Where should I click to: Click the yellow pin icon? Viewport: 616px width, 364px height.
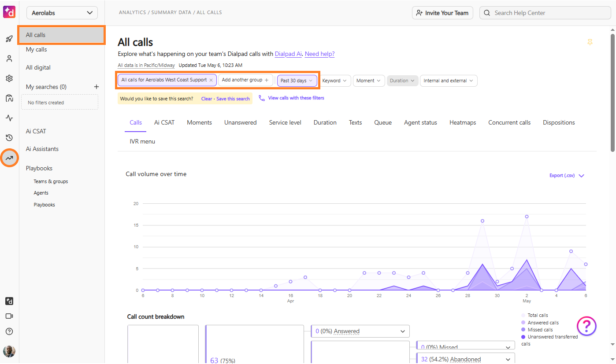pyautogui.click(x=590, y=42)
